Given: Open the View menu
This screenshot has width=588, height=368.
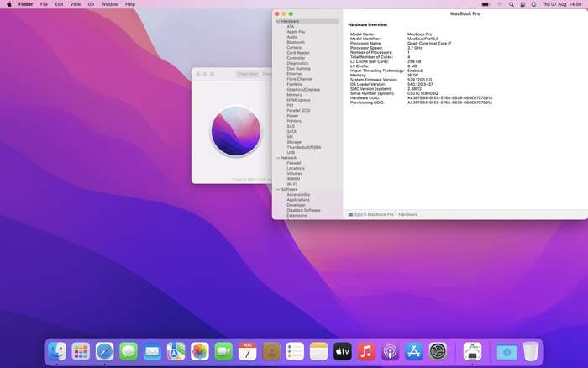Looking at the screenshot, I should pyautogui.click(x=76, y=4).
